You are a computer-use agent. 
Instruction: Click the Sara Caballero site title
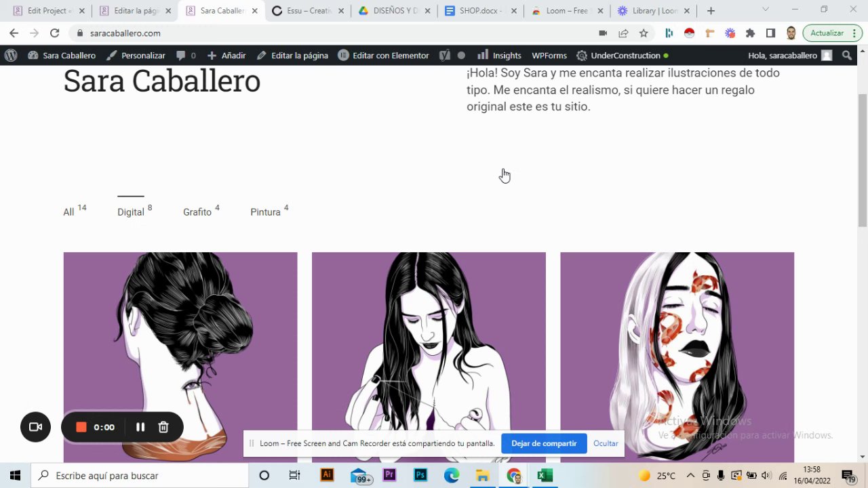pos(162,81)
